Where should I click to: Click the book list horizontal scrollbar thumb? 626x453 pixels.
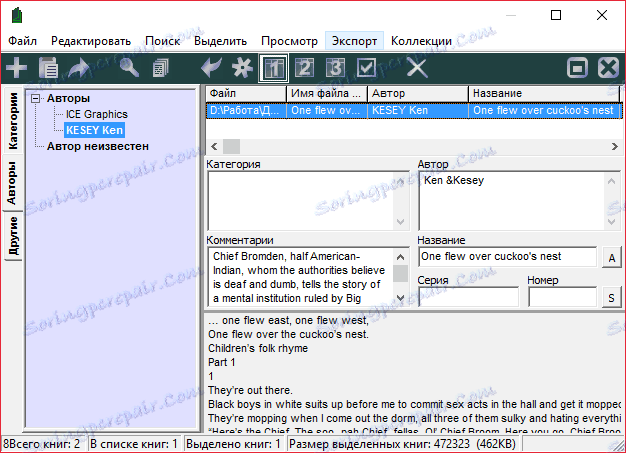pos(232,146)
